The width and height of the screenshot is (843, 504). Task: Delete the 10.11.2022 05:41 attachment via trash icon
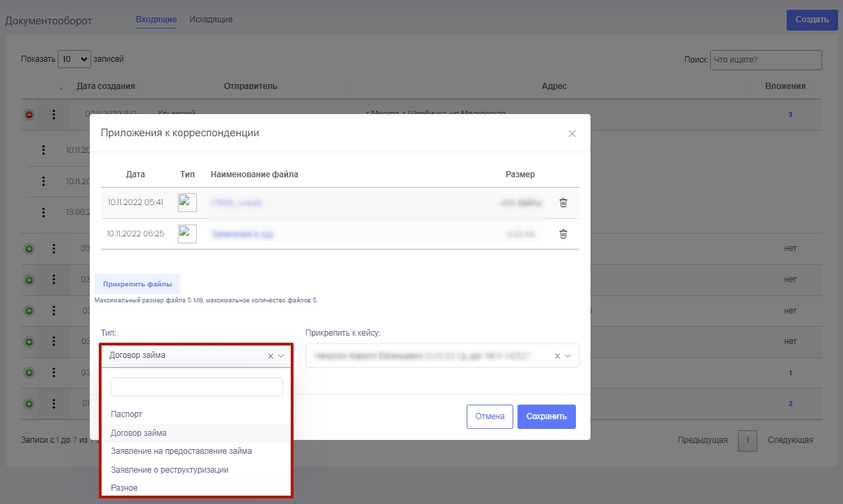tap(563, 203)
